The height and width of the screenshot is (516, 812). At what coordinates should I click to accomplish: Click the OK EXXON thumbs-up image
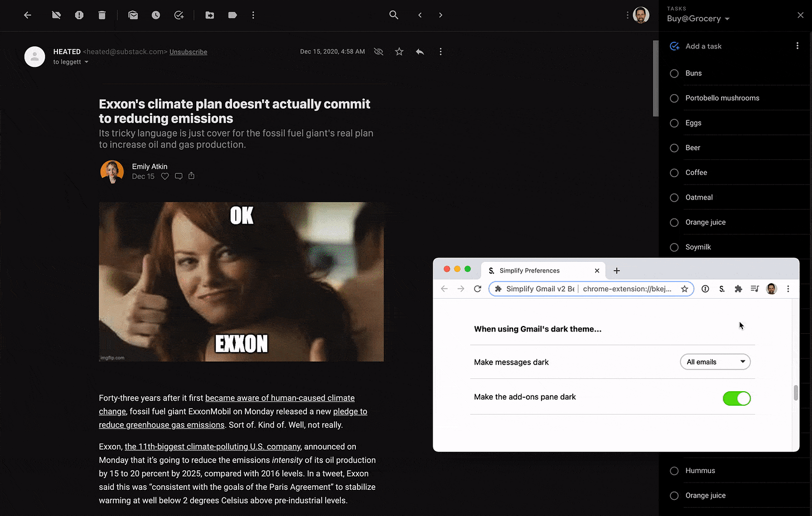[241, 281]
